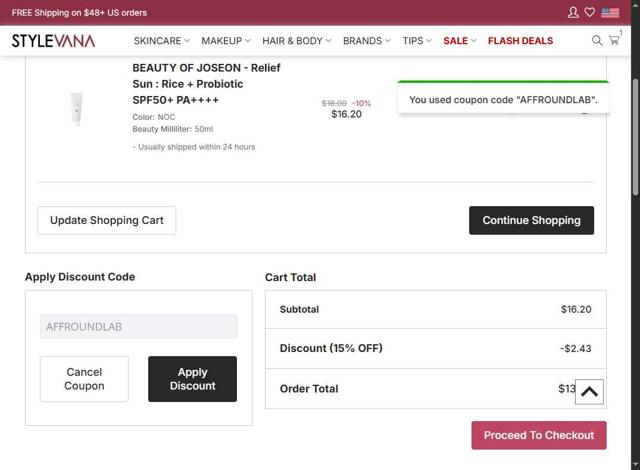
Task: Open the shopping cart icon
Action: click(x=614, y=41)
